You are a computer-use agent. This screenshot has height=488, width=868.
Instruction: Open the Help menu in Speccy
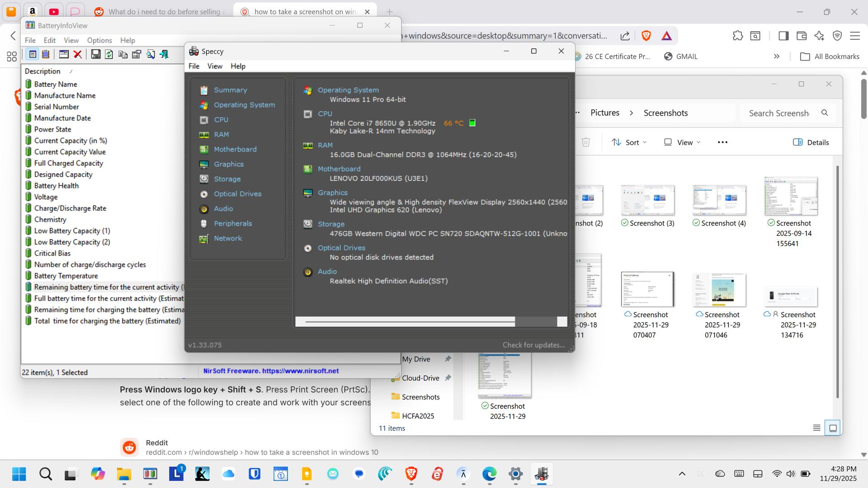(238, 66)
